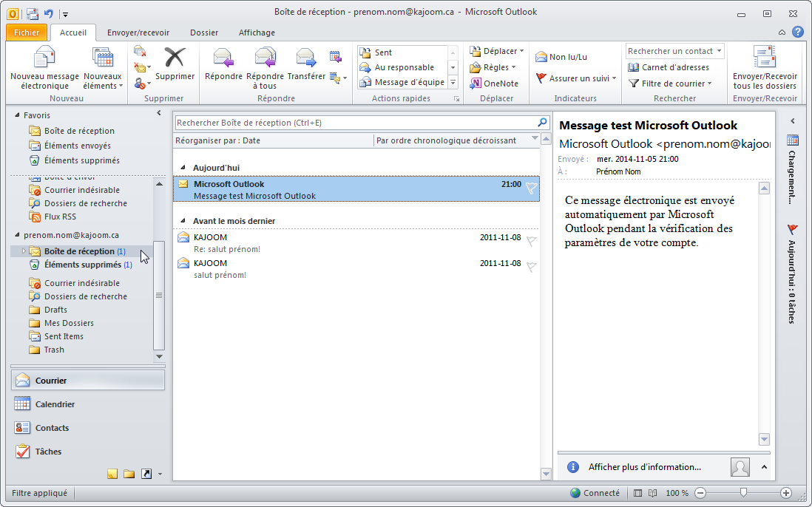Click Envoyer/Recevoir tous les dossiers
Image resolution: width=812 pixels, height=507 pixels.
765,68
